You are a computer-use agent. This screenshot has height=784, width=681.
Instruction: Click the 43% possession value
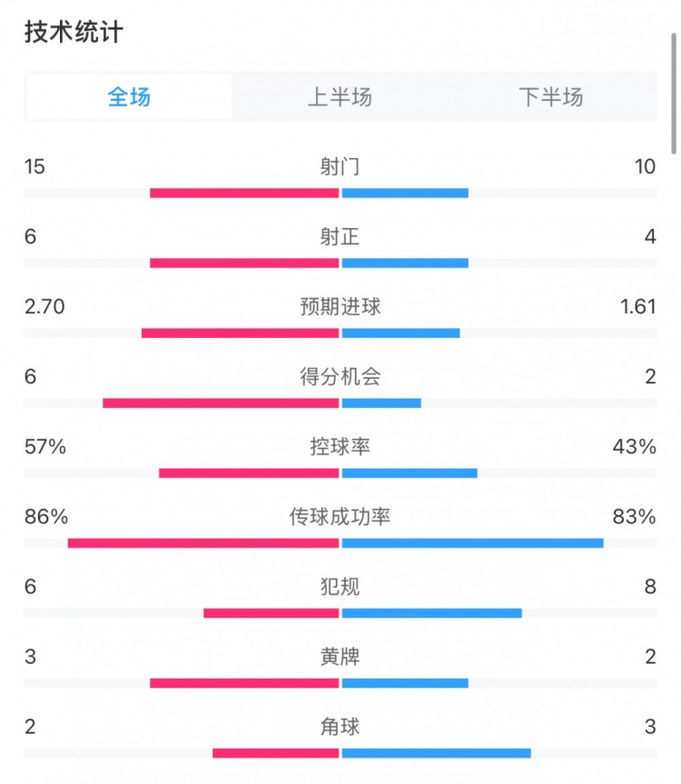pos(634,447)
